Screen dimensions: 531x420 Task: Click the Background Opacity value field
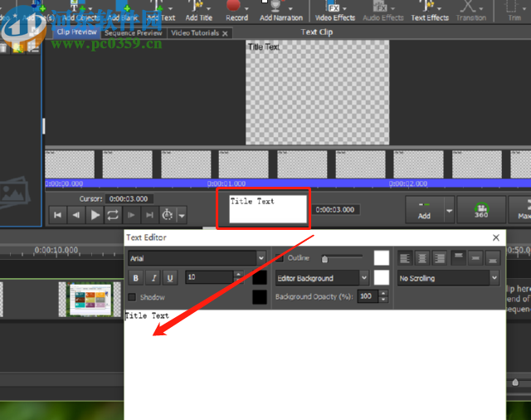368,296
